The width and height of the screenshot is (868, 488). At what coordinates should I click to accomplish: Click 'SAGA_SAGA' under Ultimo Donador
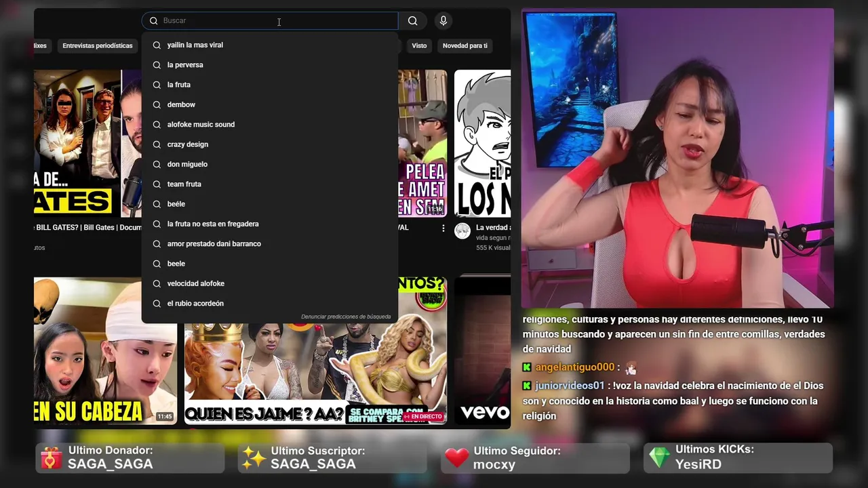tap(111, 464)
